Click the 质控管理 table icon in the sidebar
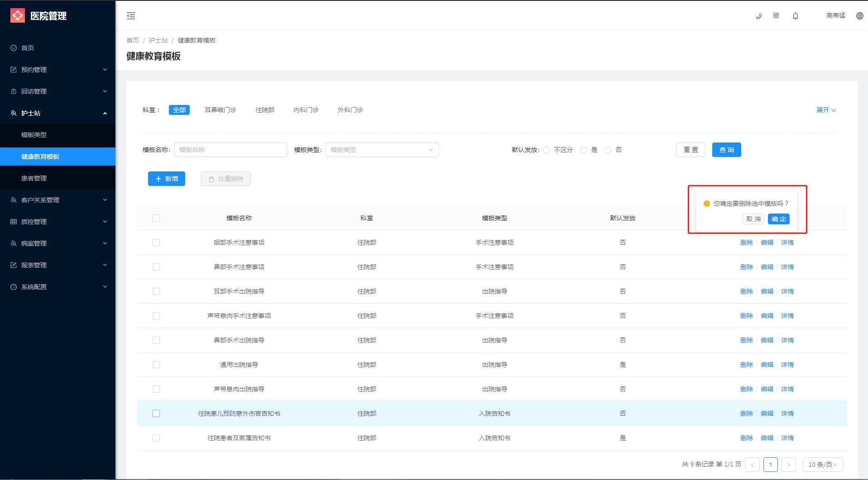Viewport: 868px width, 480px height. [14, 222]
